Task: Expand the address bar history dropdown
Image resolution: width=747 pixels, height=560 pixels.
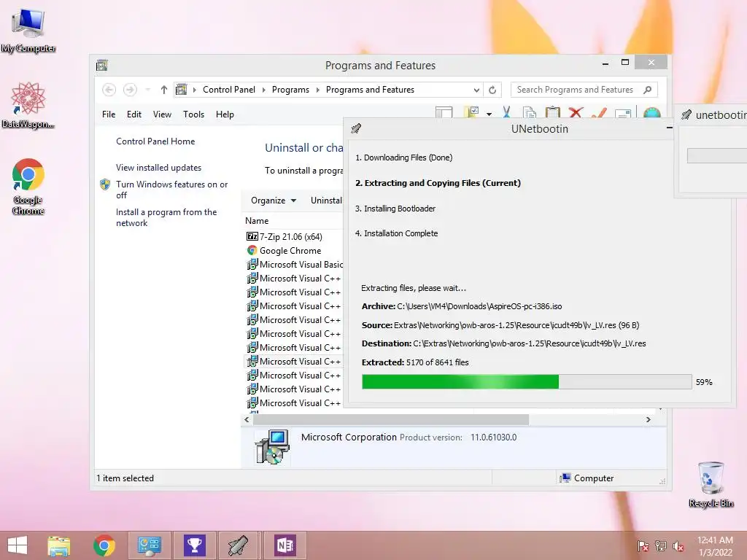Action: [476, 90]
